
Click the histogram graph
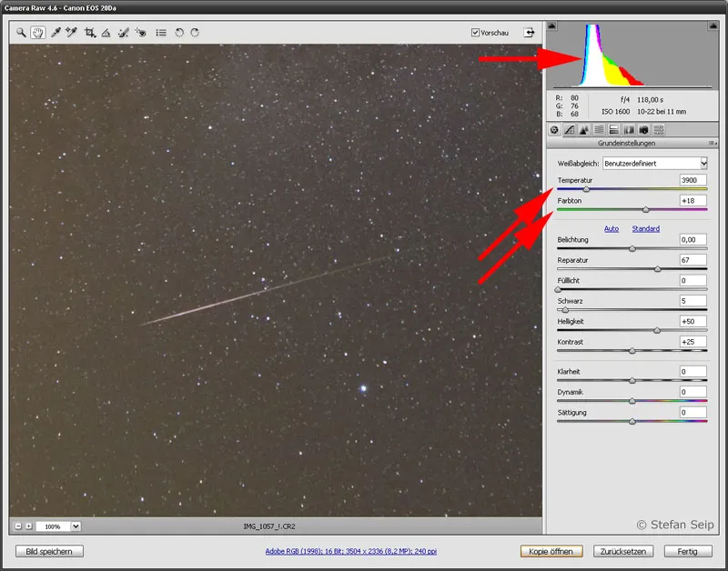click(x=632, y=55)
